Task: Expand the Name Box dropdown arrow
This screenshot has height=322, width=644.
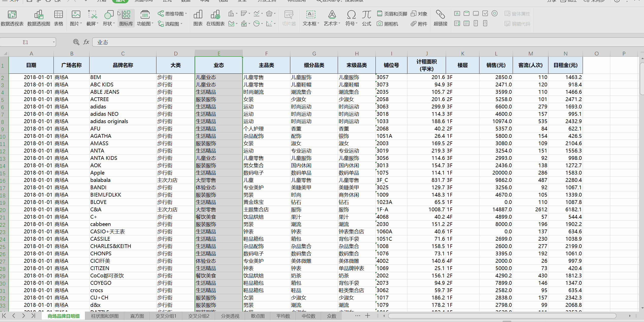Action: click(x=54, y=42)
